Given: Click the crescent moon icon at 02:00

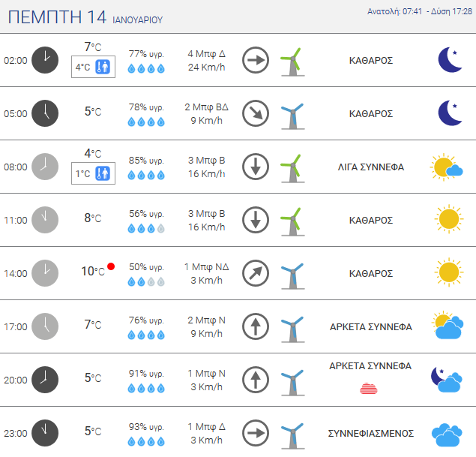Looking at the screenshot, I should [x=450, y=60].
